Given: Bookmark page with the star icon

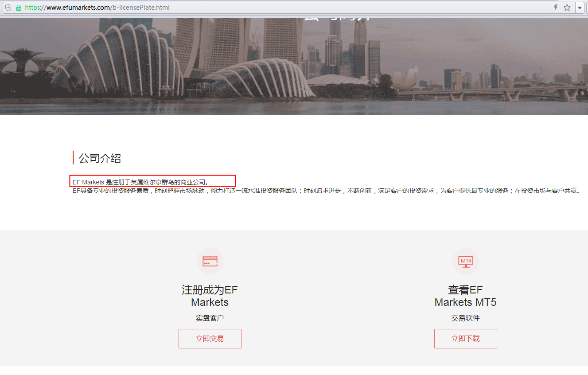Looking at the screenshot, I should [x=567, y=8].
